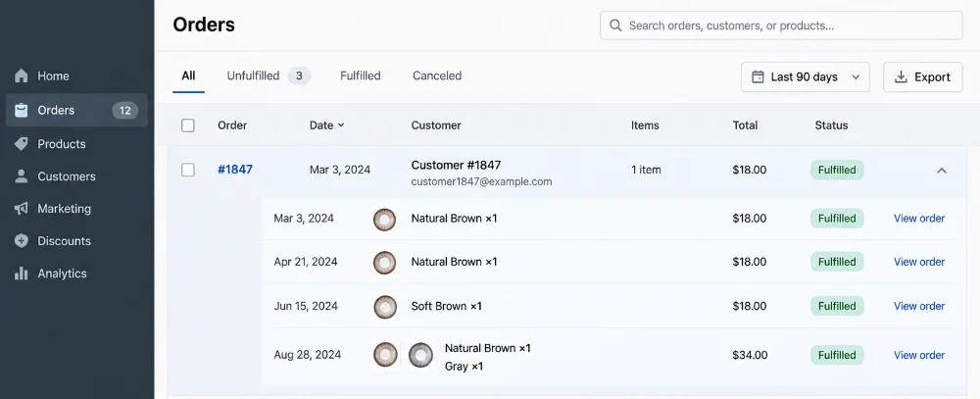Open order link #1847
Screen dimensions: 980x399
click(x=235, y=170)
